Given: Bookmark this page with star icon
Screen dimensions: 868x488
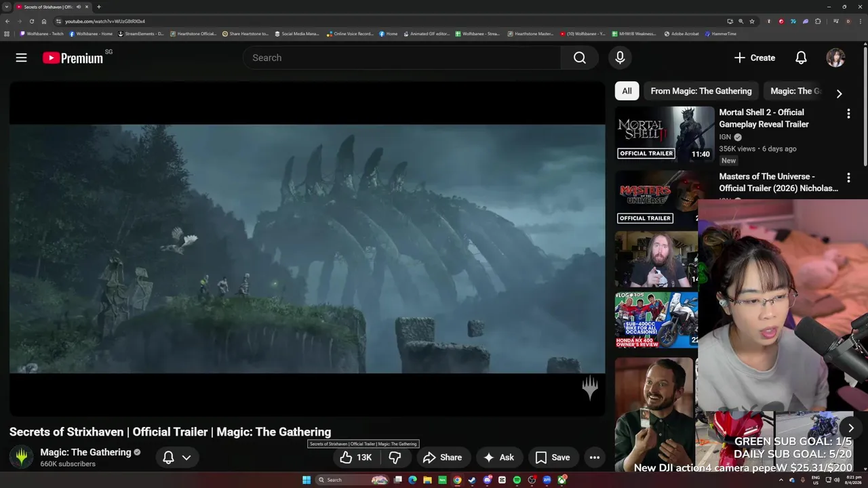Looking at the screenshot, I should tap(752, 21).
